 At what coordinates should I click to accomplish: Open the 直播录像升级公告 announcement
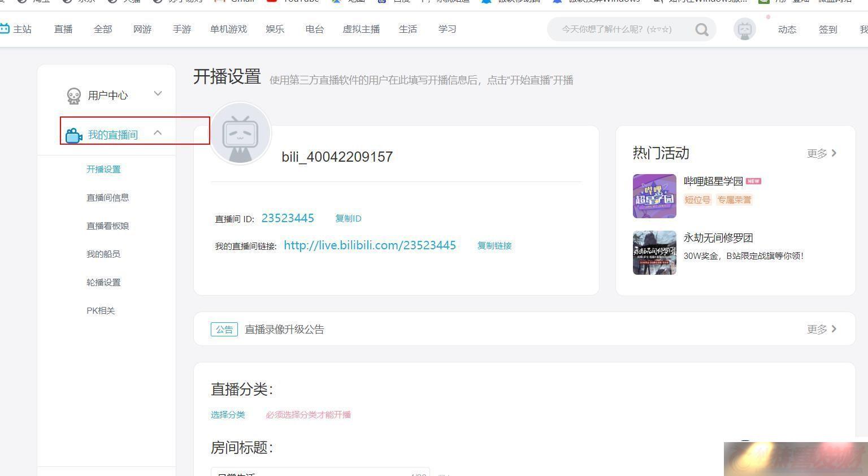tap(284, 329)
